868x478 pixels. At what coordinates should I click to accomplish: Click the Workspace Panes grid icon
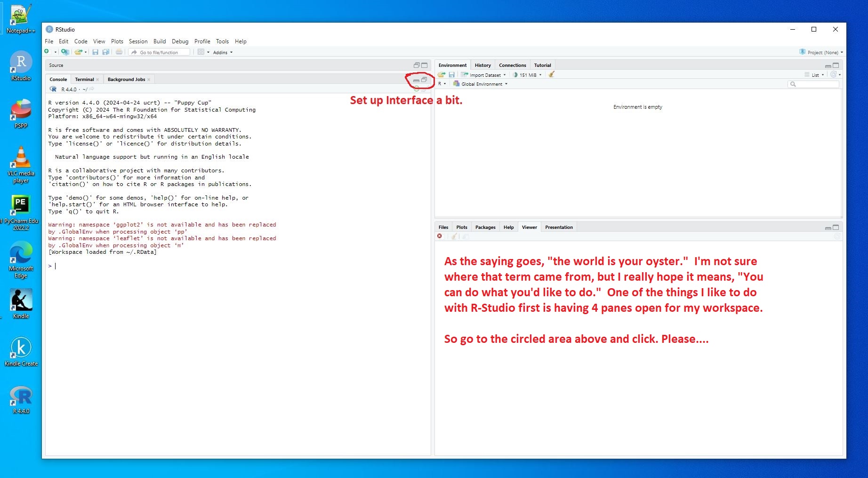point(201,52)
